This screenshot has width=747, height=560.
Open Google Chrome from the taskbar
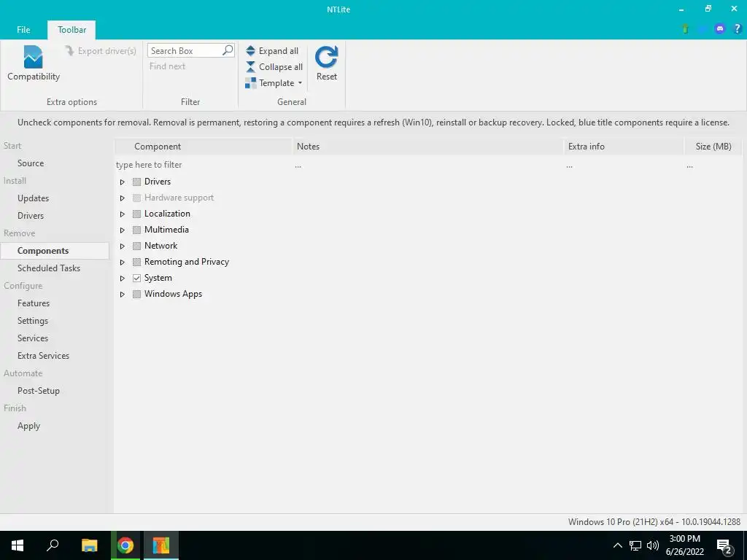(x=125, y=545)
